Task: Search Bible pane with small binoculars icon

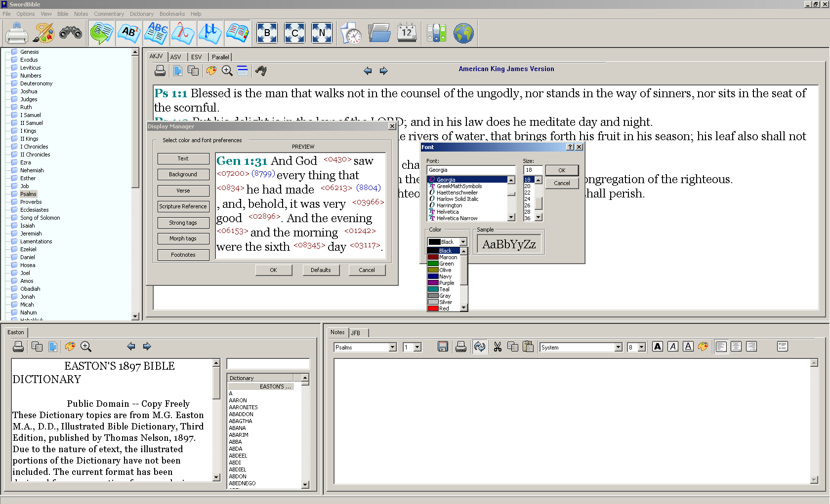Action: pos(261,71)
